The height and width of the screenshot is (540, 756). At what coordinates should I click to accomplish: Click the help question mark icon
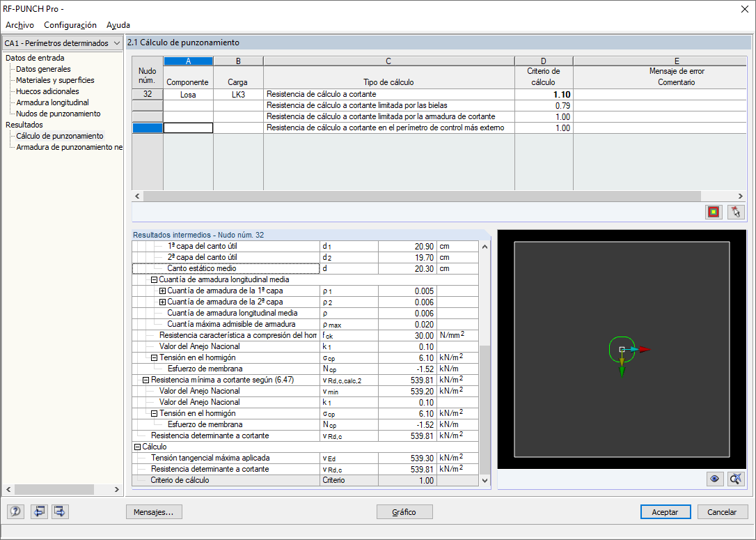click(x=15, y=511)
